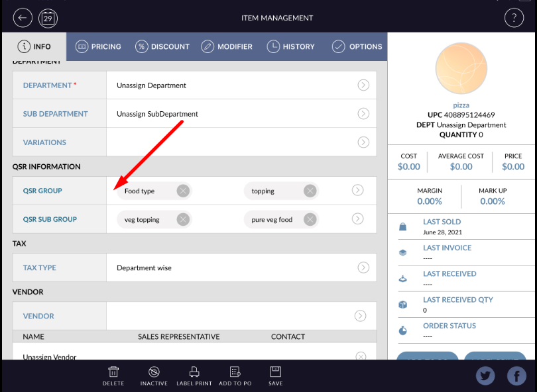Viewport: 537px width, 392px height.
Task: Click the back arrow icon
Action: click(x=23, y=18)
